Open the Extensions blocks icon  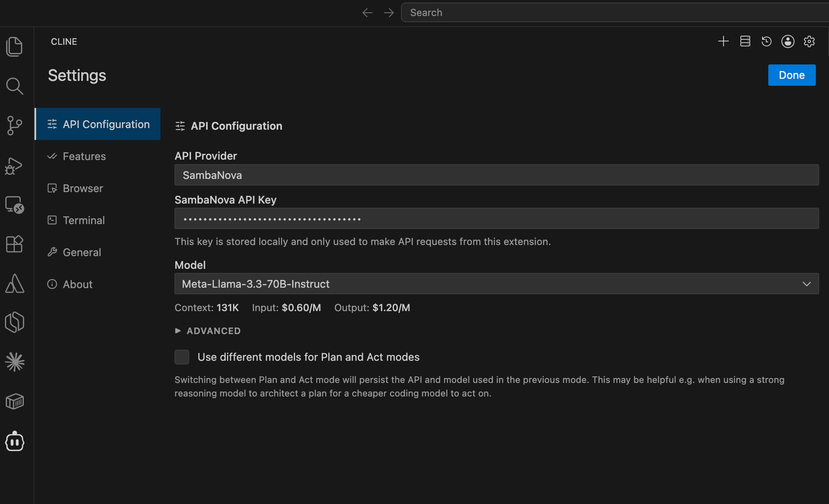point(14,244)
